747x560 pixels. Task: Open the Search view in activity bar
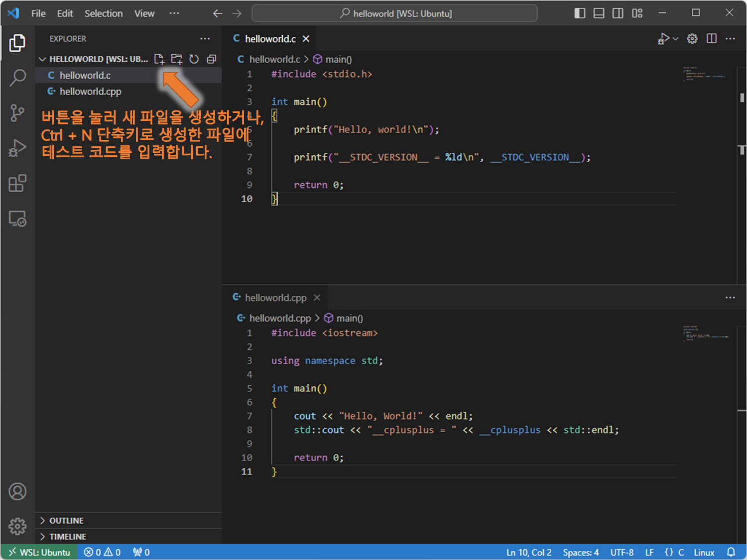[x=17, y=78]
